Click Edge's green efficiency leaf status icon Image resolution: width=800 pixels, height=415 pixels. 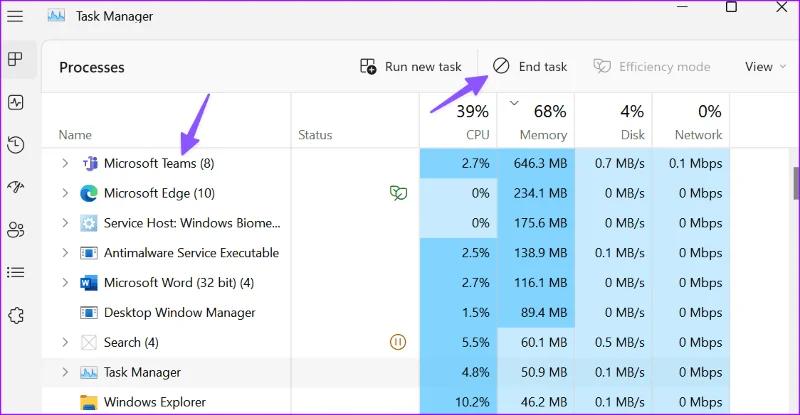398,193
